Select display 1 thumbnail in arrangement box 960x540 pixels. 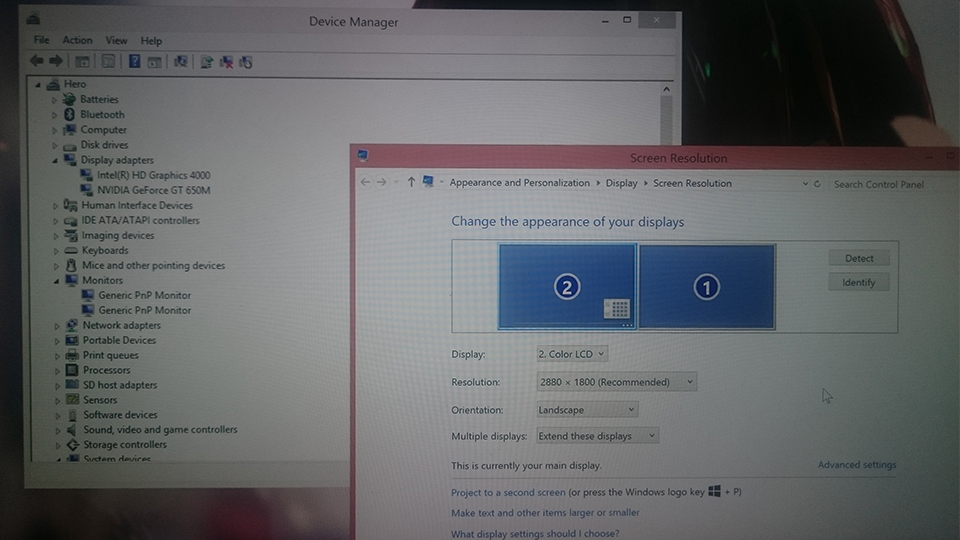pos(707,287)
